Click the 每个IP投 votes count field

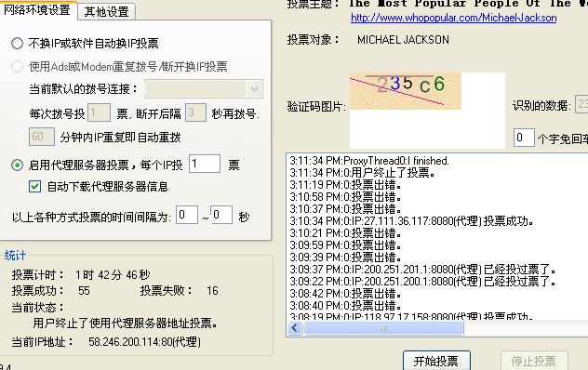pos(205,164)
